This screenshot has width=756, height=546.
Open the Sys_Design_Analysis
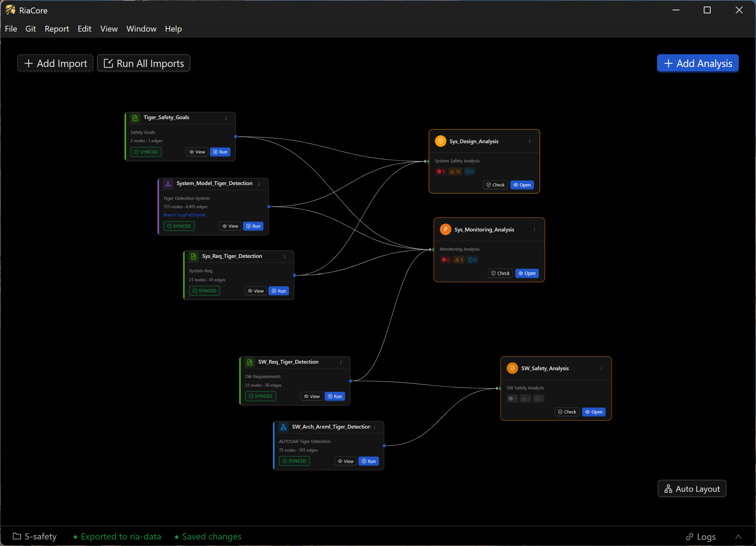(522, 185)
